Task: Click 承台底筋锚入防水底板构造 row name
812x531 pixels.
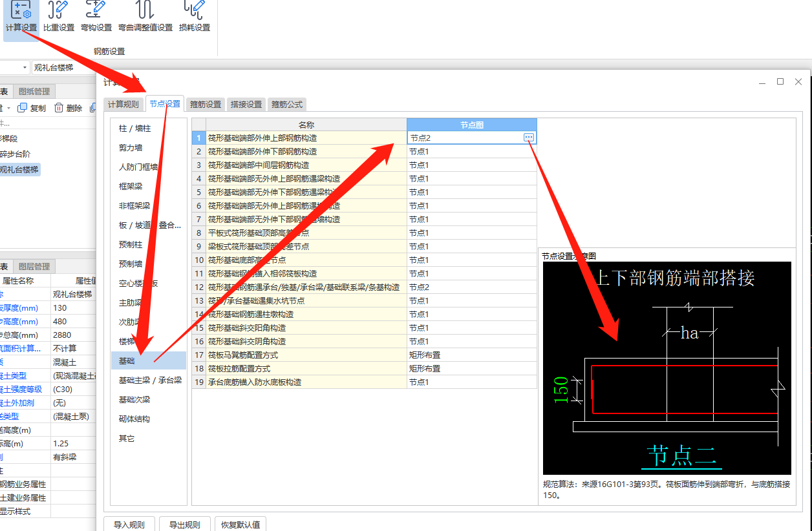Action: 306,382
